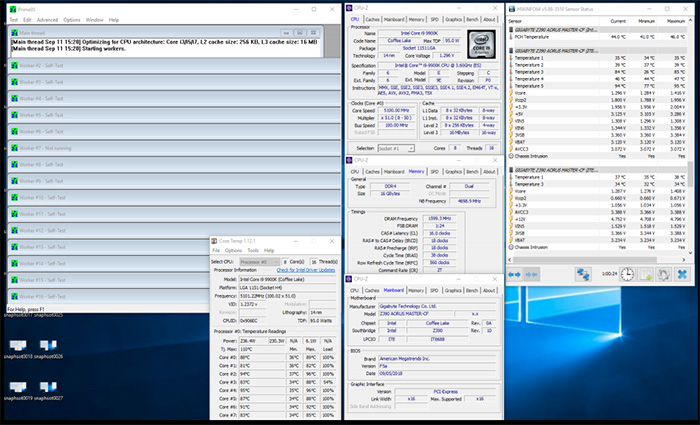This screenshot has height=425, width=700.
Task: Click Check for Intel Driver Updates link
Action: click(x=306, y=270)
